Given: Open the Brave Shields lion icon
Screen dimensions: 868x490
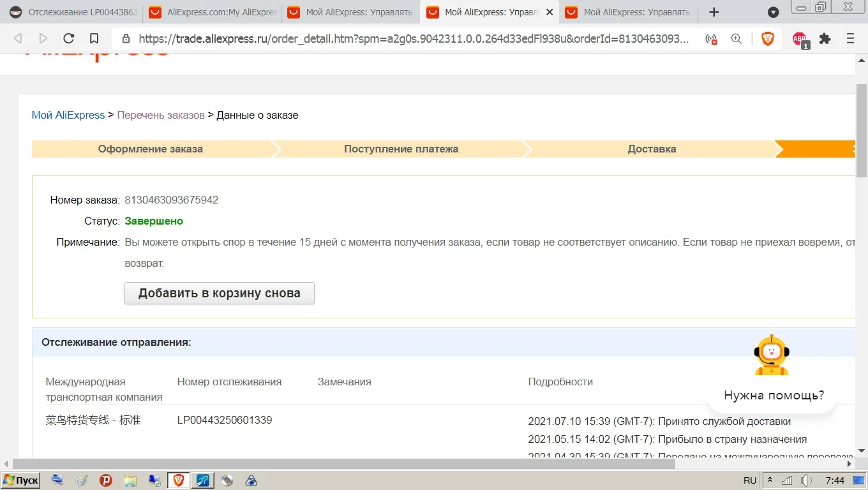Looking at the screenshot, I should [x=768, y=39].
